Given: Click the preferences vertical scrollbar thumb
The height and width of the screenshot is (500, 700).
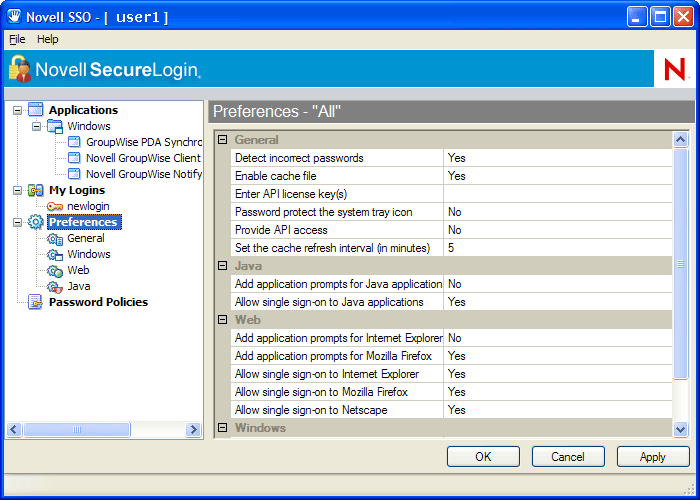Looking at the screenshot, I should (x=680, y=263).
